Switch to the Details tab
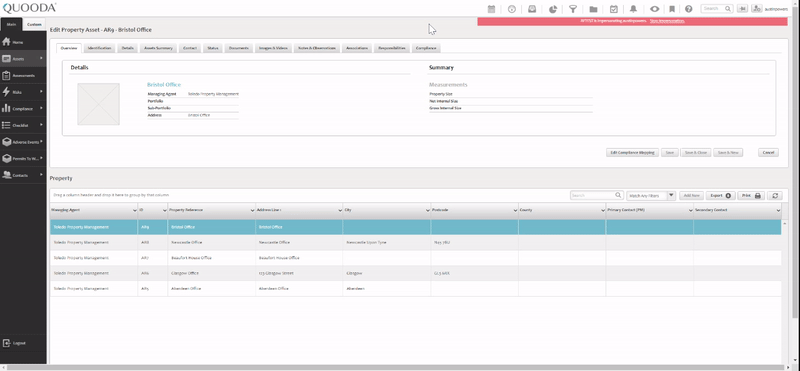Viewport: 800px width, 371px height. click(128, 48)
